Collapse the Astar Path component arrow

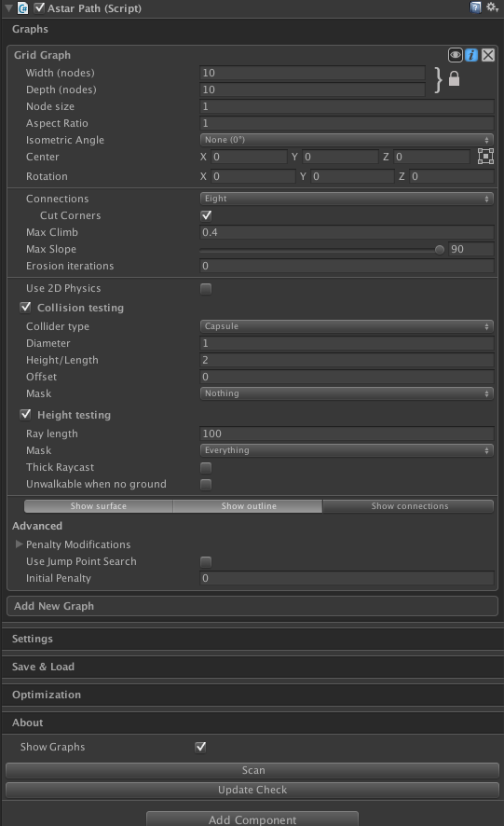[x=8, y=7]
